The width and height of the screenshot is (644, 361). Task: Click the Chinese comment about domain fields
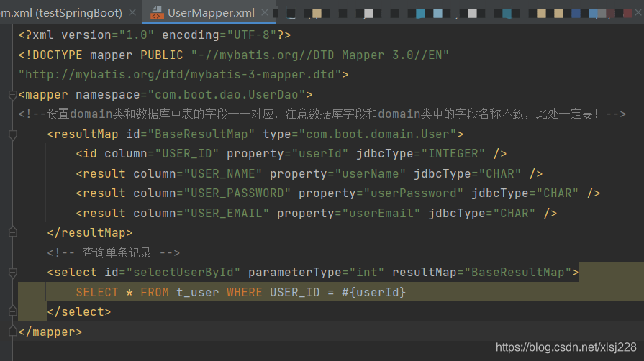pyautogui.click(x=322, y=114)
